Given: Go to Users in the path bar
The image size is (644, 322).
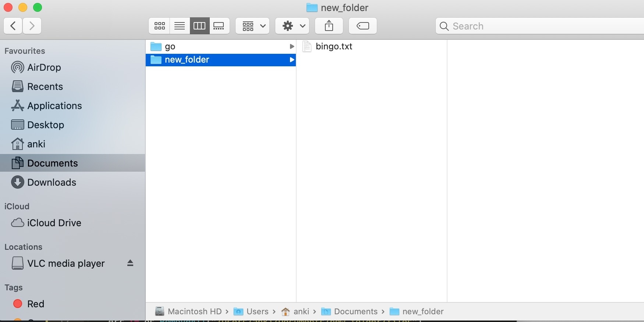Looking at the screenshot, I should tap(251, 312).
